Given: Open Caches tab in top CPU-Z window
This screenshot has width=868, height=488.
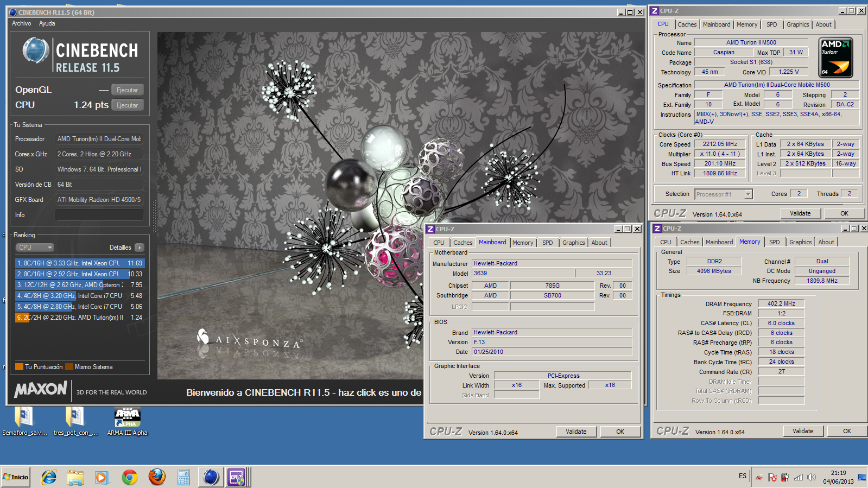Looking at the screenshot, I should pyautogui.click(x=687, y=24).
